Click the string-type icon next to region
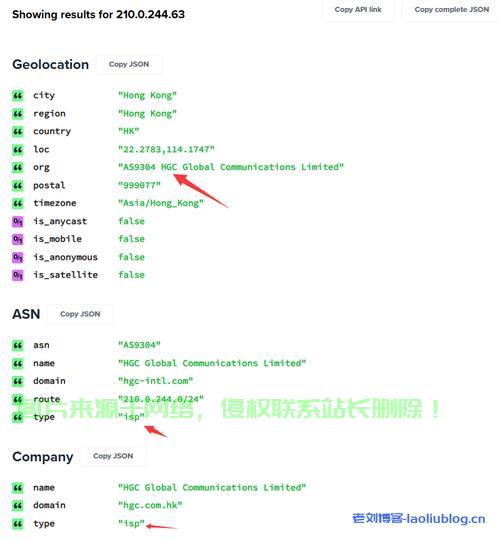This screenshot has width=500, height=540. (x=18, y=114)
